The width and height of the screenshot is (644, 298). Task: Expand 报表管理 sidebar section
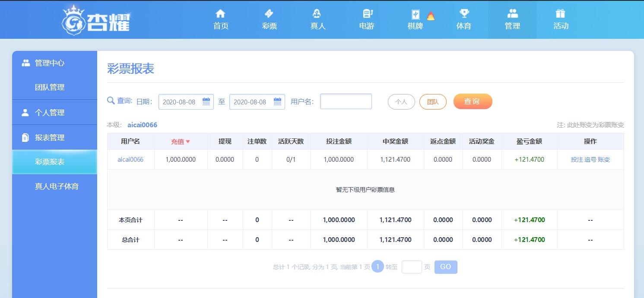click(x=49, y=138)
